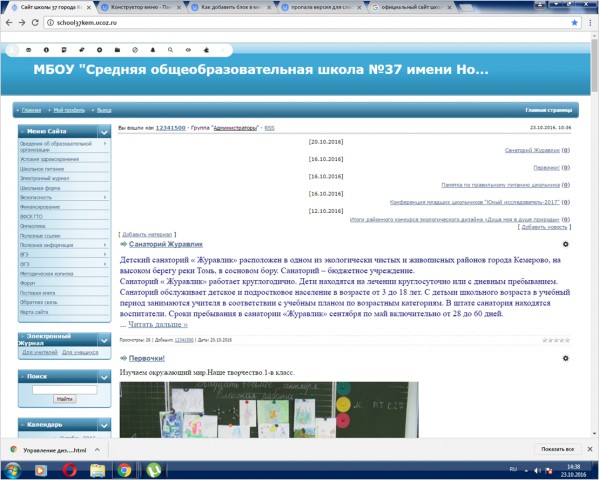
Task: Switch to Конструктор меню browser tab
Action: [141, 7]
